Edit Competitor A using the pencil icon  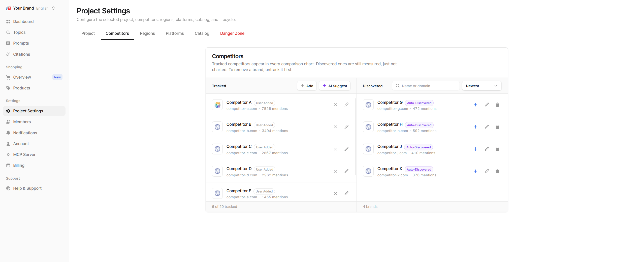coord(346,105)
